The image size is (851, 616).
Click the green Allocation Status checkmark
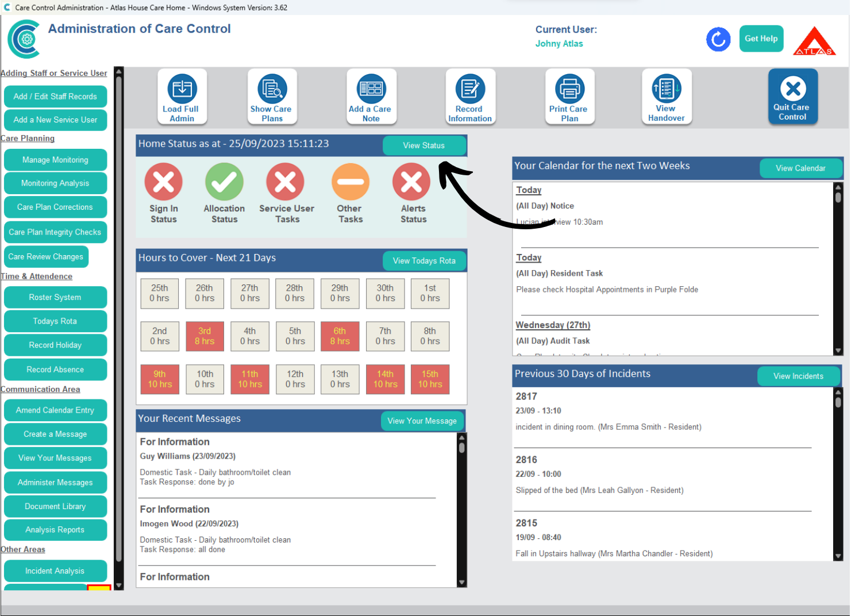[x=224, y=182]
